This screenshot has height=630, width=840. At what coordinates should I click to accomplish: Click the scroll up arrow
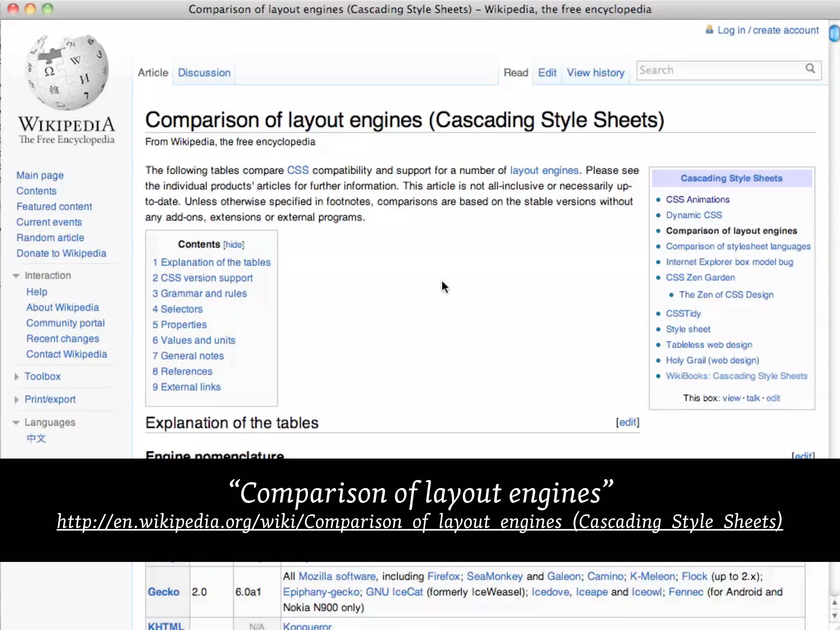coord(834,603)
